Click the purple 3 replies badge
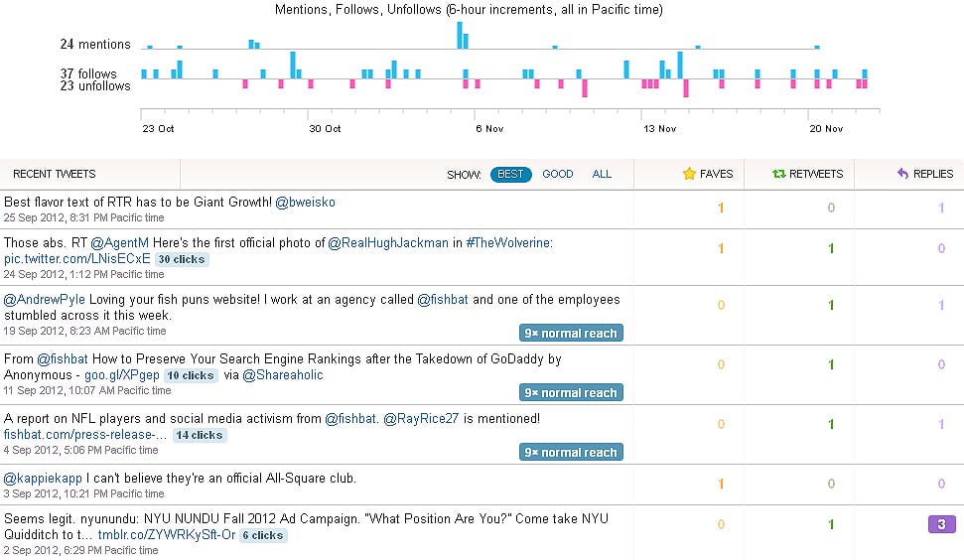The height and width of the screenshot is (560, 964). tap(940, 524)
